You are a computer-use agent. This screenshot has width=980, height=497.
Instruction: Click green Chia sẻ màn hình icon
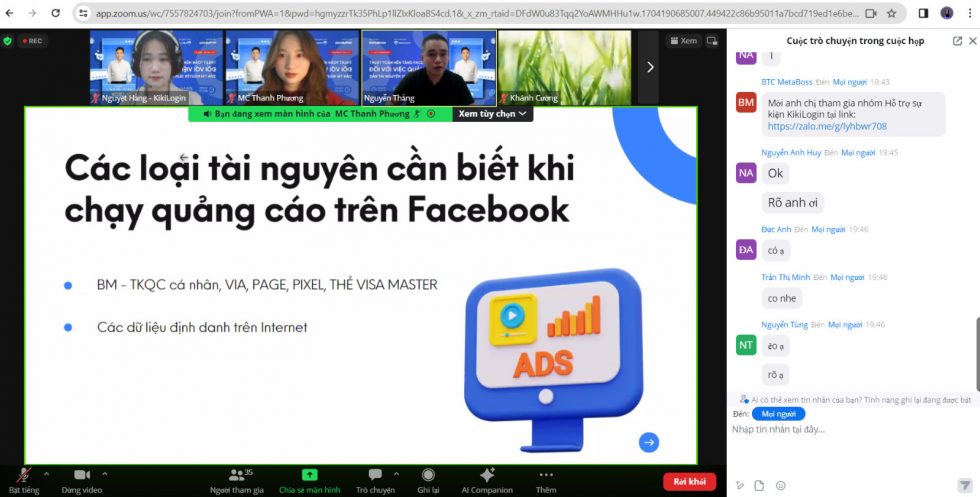point(310,475)
